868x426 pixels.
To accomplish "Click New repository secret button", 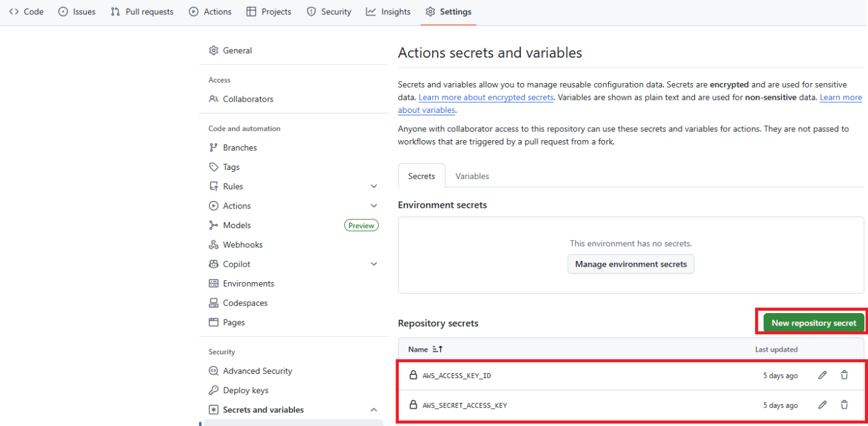I will coord(813,323).
